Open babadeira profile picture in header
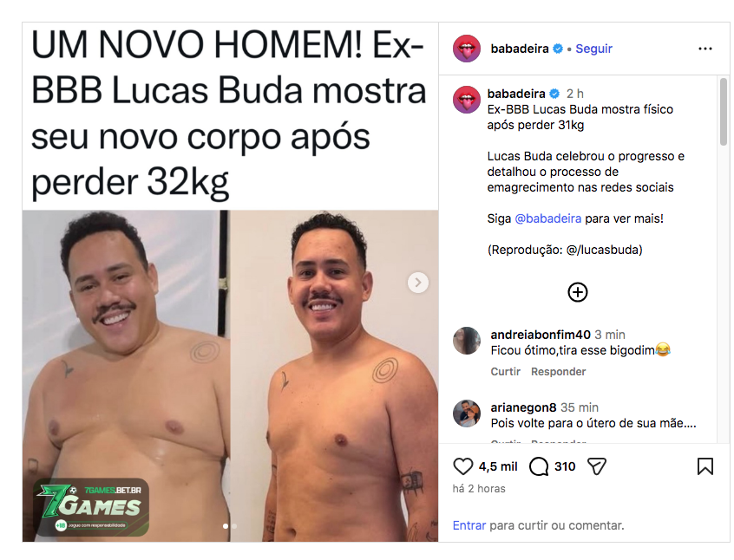 (x=467, y=49)
